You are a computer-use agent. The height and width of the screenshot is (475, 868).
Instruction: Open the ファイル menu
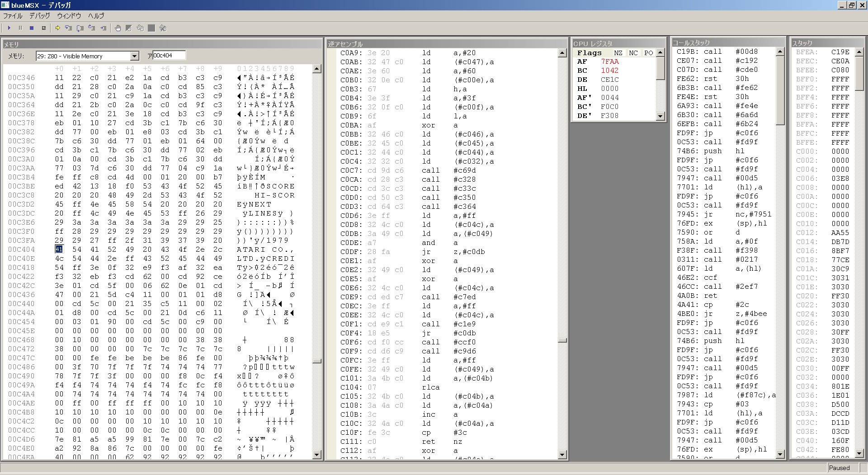(13, 16)
